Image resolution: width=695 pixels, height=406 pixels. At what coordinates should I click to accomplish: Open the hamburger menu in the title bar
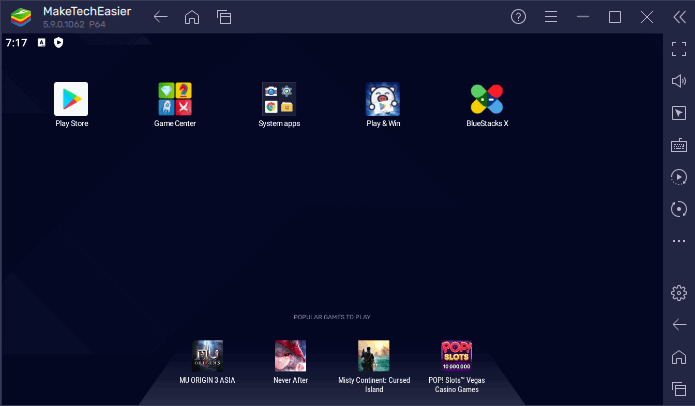coord(551,17)
